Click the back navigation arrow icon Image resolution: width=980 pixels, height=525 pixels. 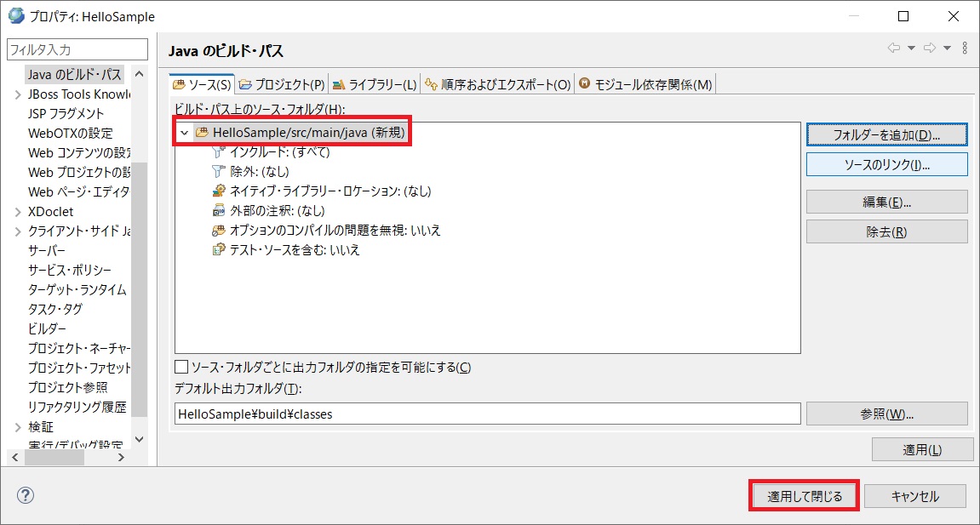[x=894, y=48]
